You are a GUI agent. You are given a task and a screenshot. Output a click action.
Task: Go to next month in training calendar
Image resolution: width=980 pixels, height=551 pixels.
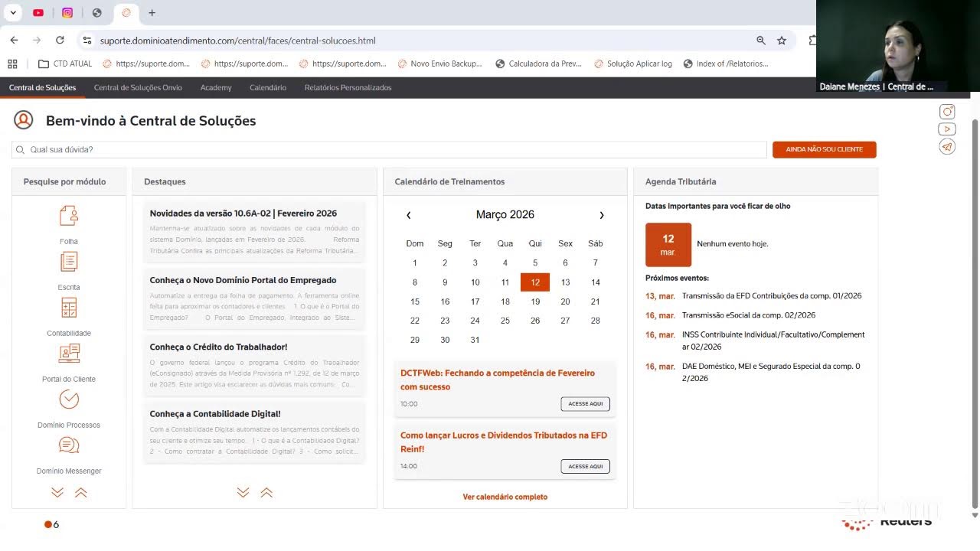coord(602,215)
